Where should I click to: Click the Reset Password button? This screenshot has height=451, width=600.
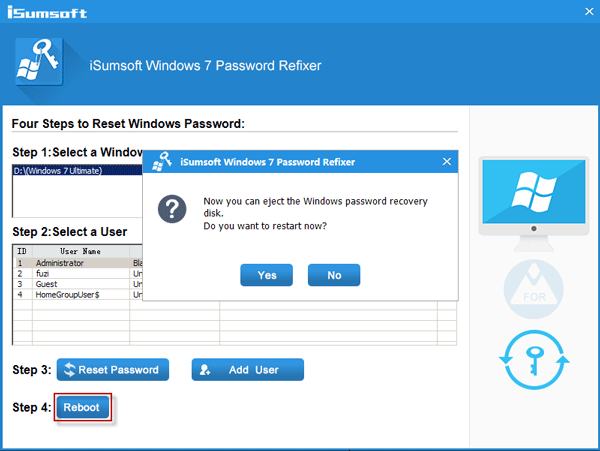click(112, 370)
